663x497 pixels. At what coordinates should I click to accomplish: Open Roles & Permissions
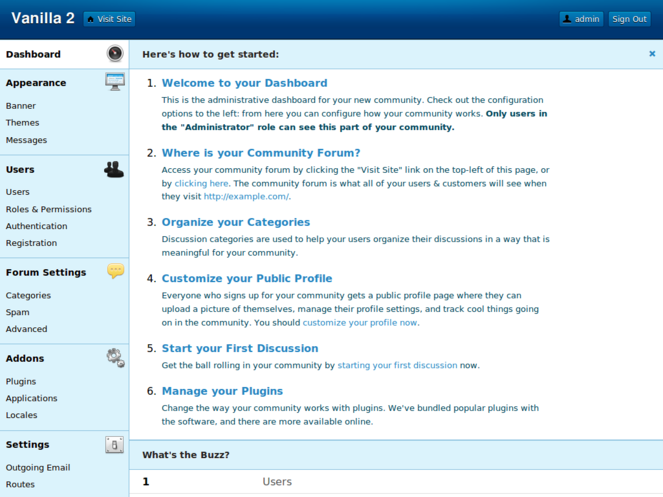(48, 209)
